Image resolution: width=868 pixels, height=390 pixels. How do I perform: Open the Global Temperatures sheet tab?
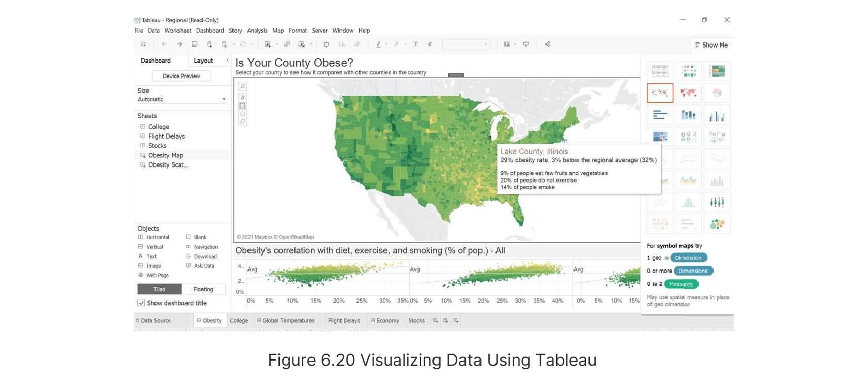click(x=286, y=321)
